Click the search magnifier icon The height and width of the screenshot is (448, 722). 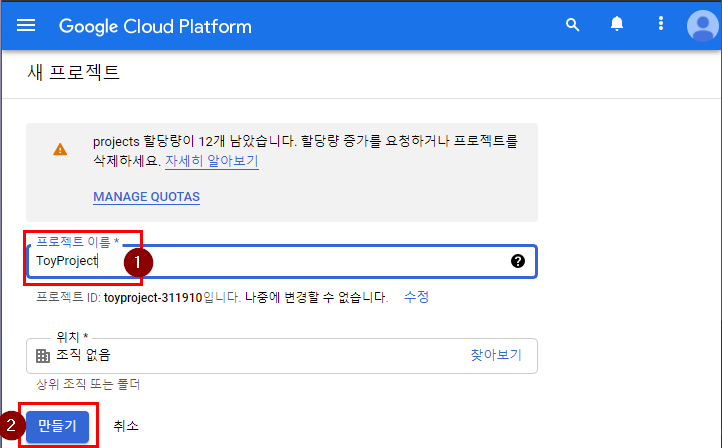click(572, 25)
